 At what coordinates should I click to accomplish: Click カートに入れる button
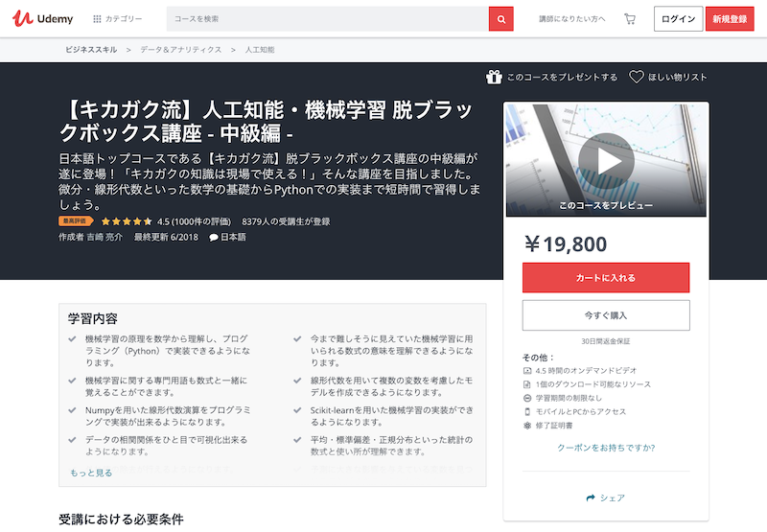coord(606,278)
